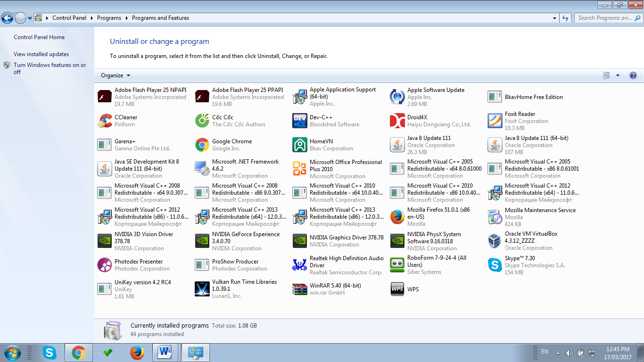
Task: Select the Microsoft .NET Framework 4.6.2 icon
Action: pyautogui.click(x=202, y=169)
